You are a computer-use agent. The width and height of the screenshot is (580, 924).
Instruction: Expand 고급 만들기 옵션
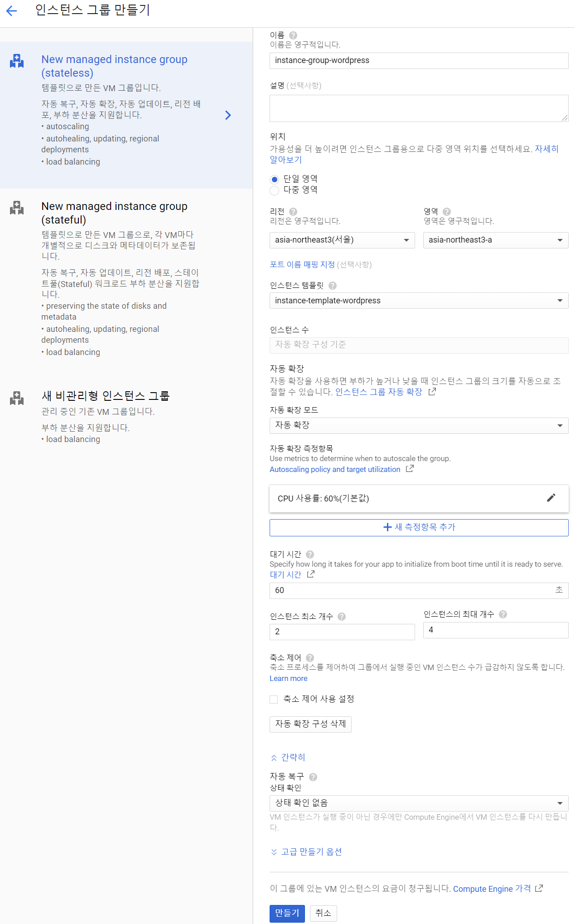(306, 852)
